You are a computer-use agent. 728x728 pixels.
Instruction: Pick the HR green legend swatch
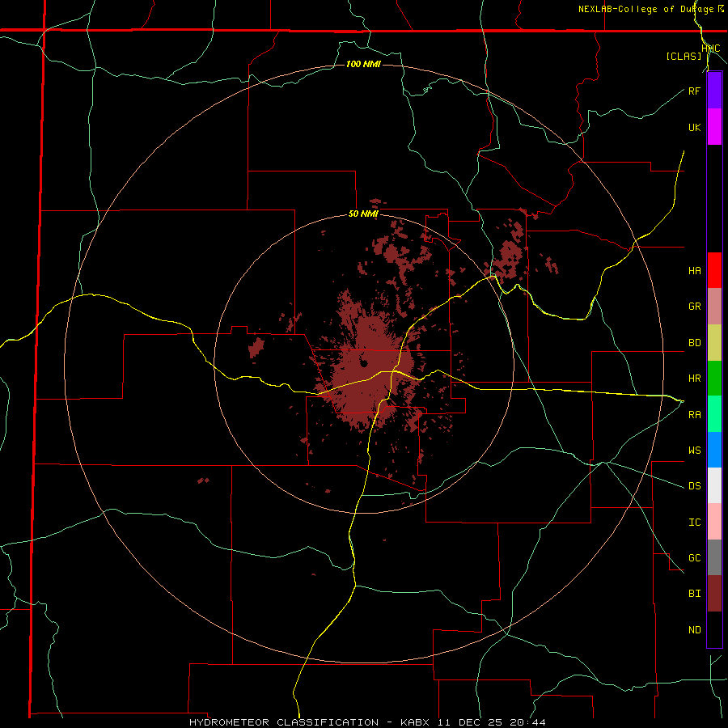pos(714,379)
